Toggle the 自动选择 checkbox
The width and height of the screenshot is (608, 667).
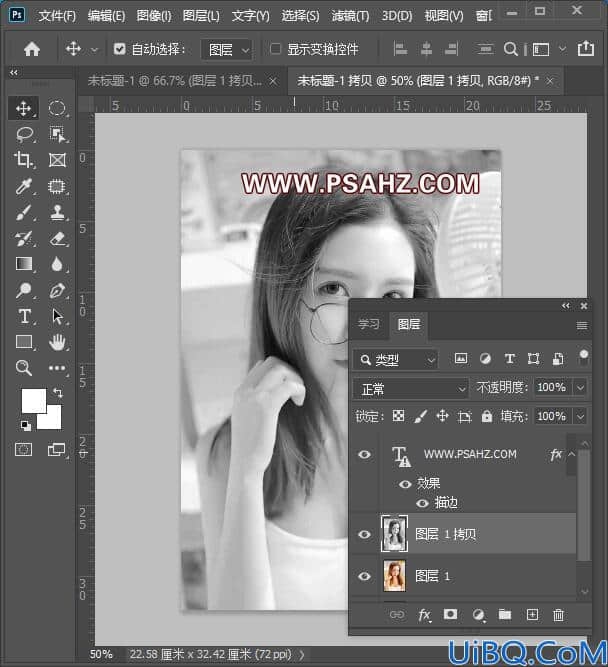tap(120, 49)
